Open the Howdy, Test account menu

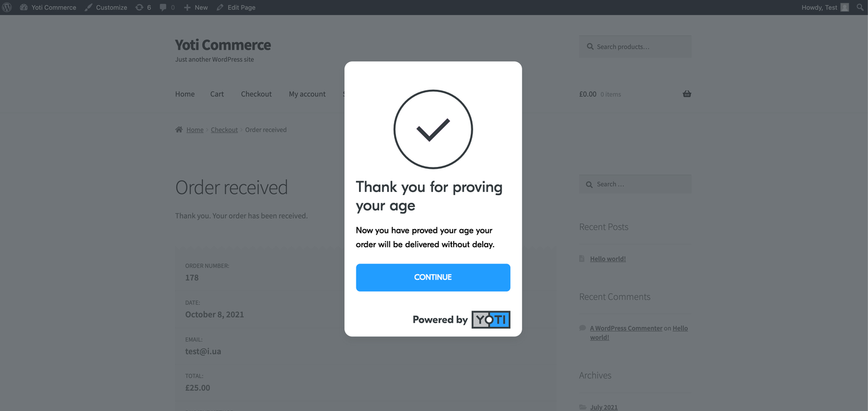point(819,8)
